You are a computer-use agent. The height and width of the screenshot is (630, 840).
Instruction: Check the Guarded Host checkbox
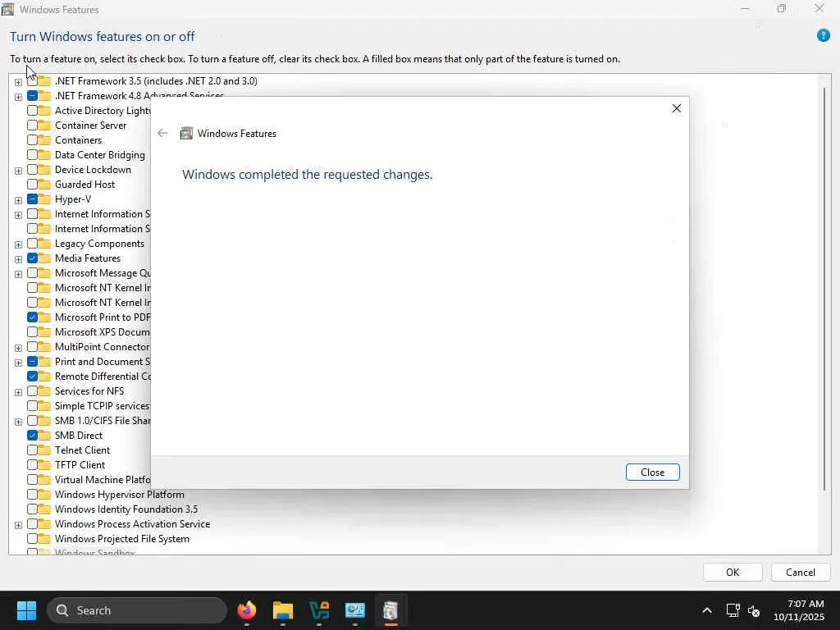(x=32, y=185)
